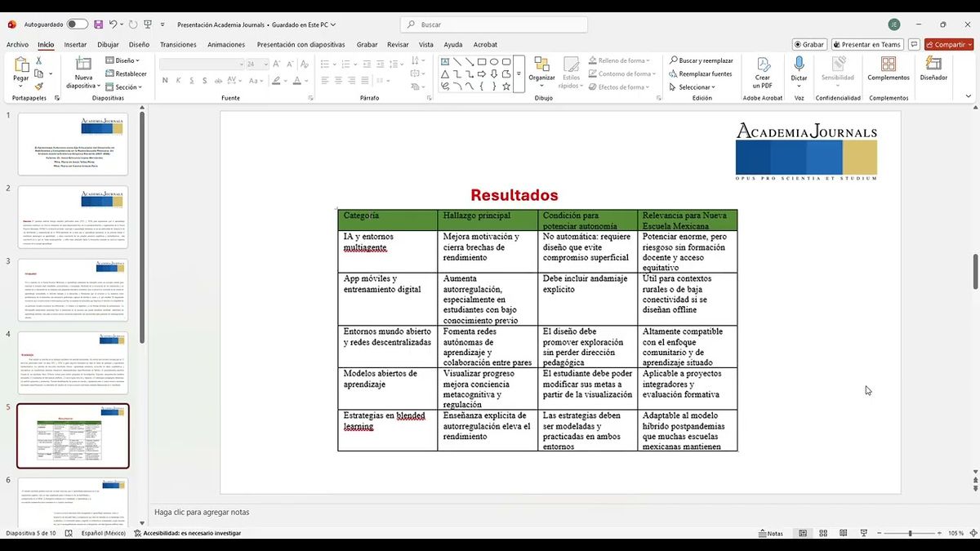Click the text highlight color swatch

276,80
